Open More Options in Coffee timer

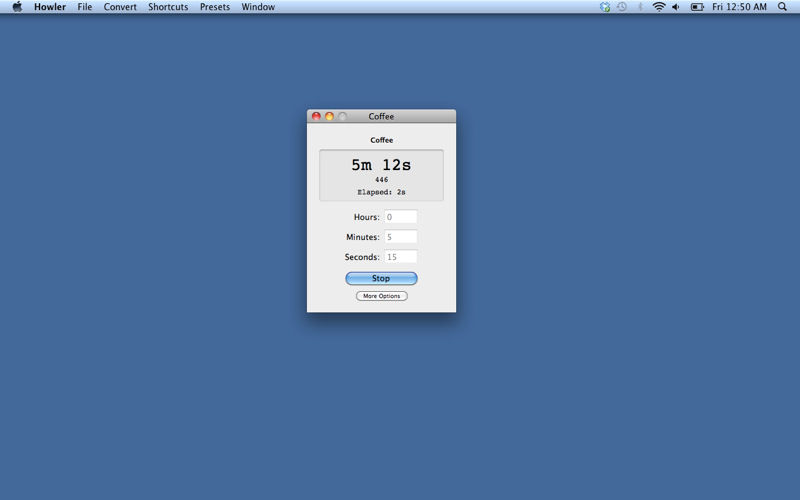[382, 296]
